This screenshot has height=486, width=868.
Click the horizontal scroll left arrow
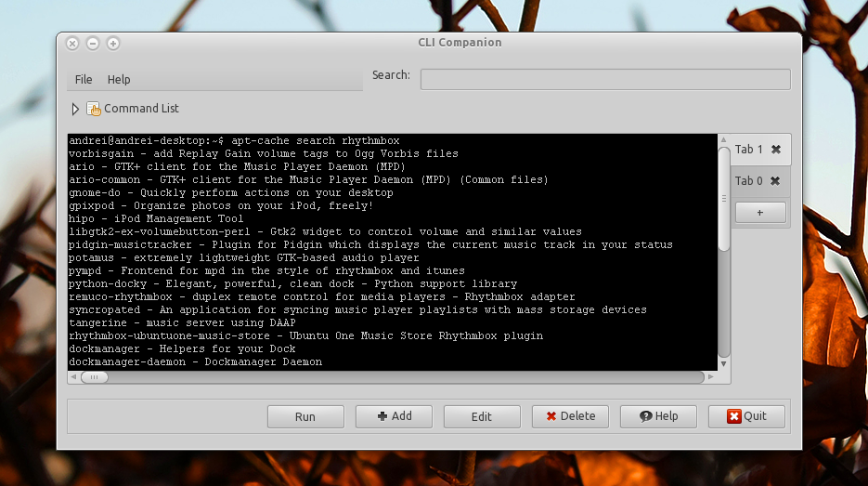point(73,377)
